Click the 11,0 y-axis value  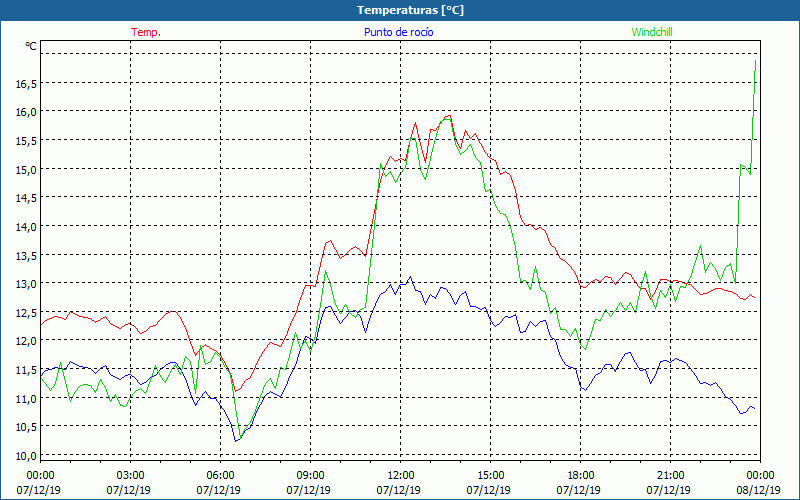pos(26,399)
